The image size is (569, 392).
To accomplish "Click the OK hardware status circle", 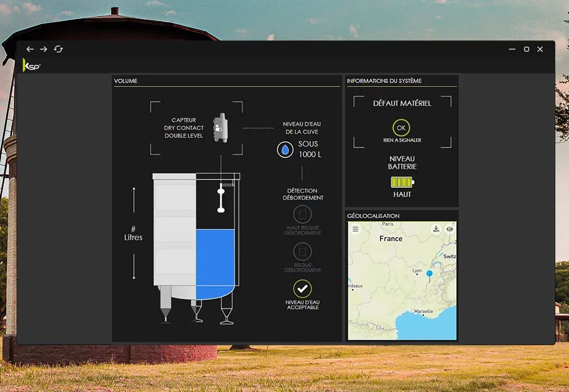I will (x=402, y=127).
